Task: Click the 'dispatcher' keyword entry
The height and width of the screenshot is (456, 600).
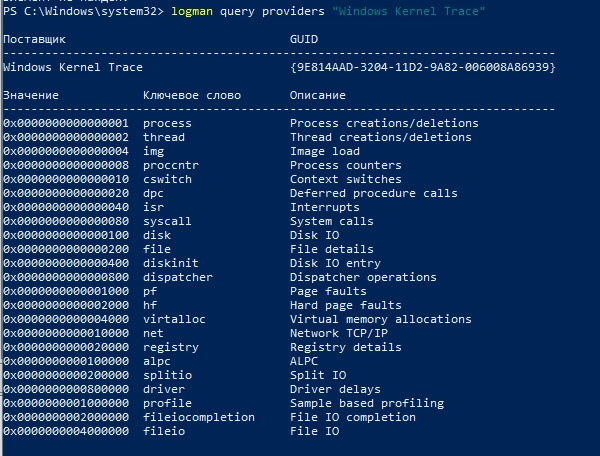Action: (178, 277)
